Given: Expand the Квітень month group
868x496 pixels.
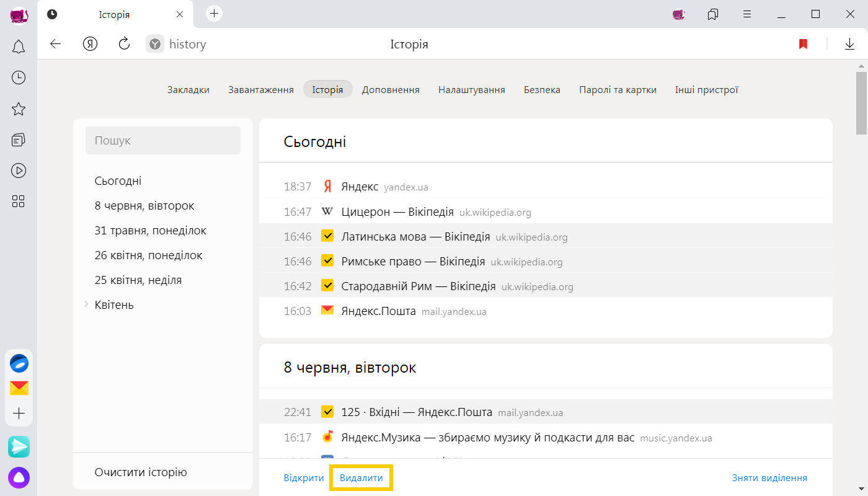Looking at the screenshot, I should pyautogui.click(x=86, y=304).
